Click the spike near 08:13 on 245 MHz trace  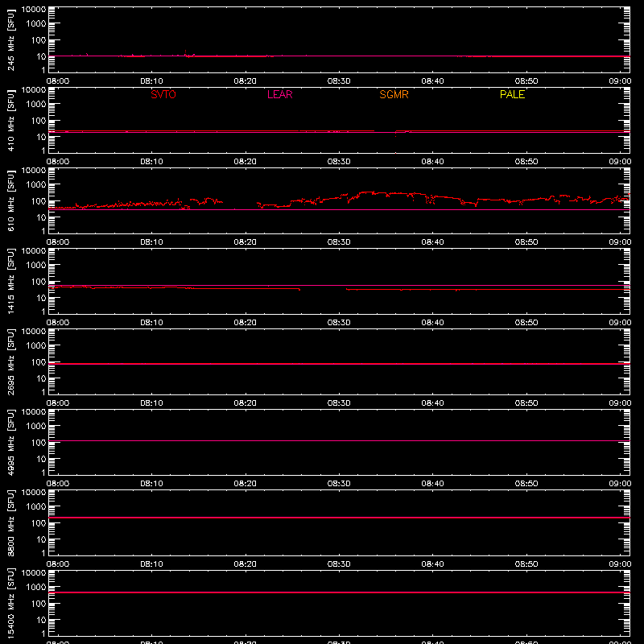coord(186,52)
